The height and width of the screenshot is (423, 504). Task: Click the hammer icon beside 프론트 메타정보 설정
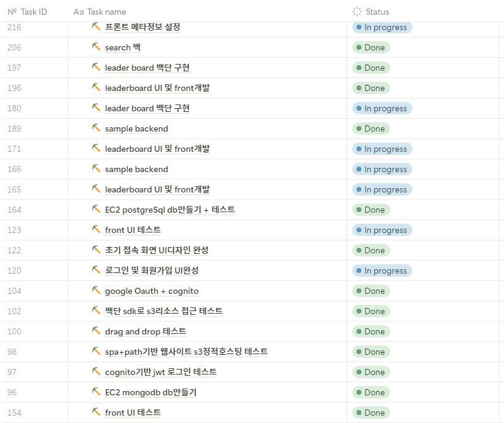(96, 26)
